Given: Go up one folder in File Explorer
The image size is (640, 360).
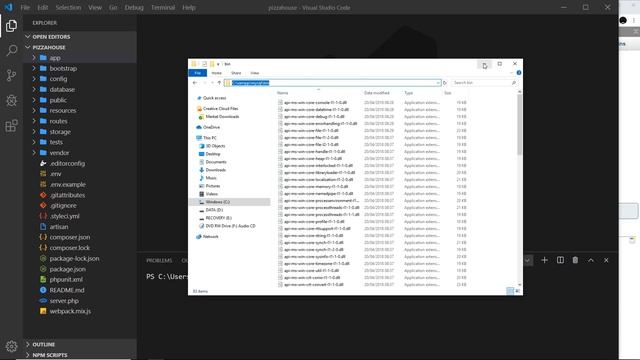Looking at the screenshot, I should tap(219, 83).
